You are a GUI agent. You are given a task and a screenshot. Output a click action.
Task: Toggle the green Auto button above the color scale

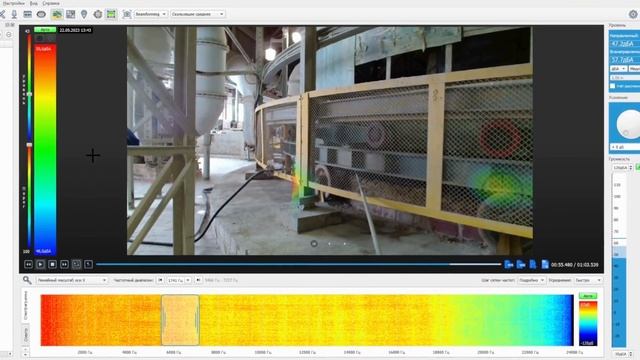(45, 29)
